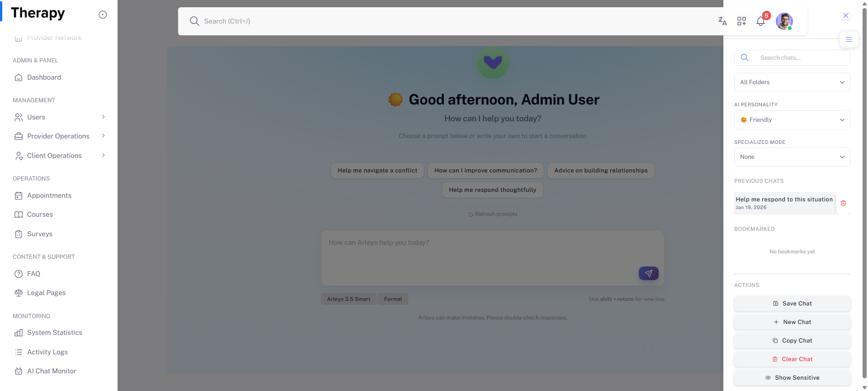Open AI Chat Monitor
This screenshot has width=868, height=391.
tap(59, 371)
